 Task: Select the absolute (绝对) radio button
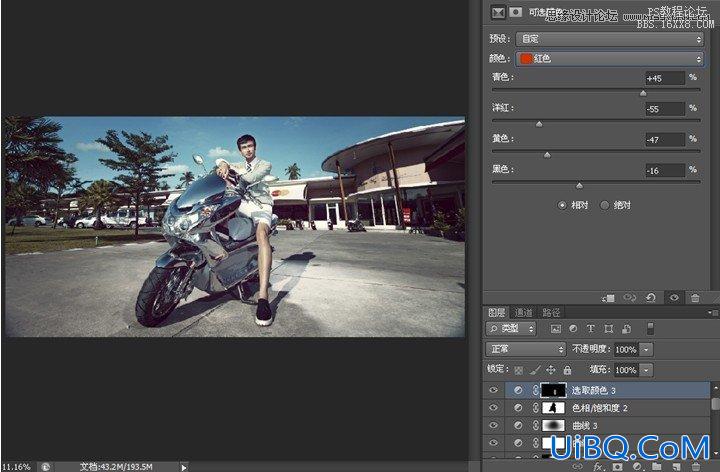point(605,205)
